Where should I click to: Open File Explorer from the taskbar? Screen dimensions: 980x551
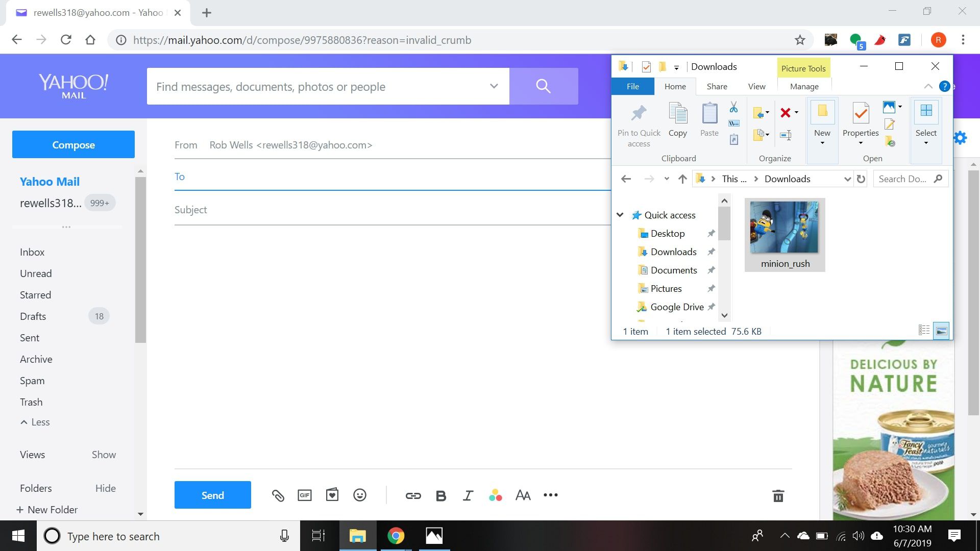[358, 536]
